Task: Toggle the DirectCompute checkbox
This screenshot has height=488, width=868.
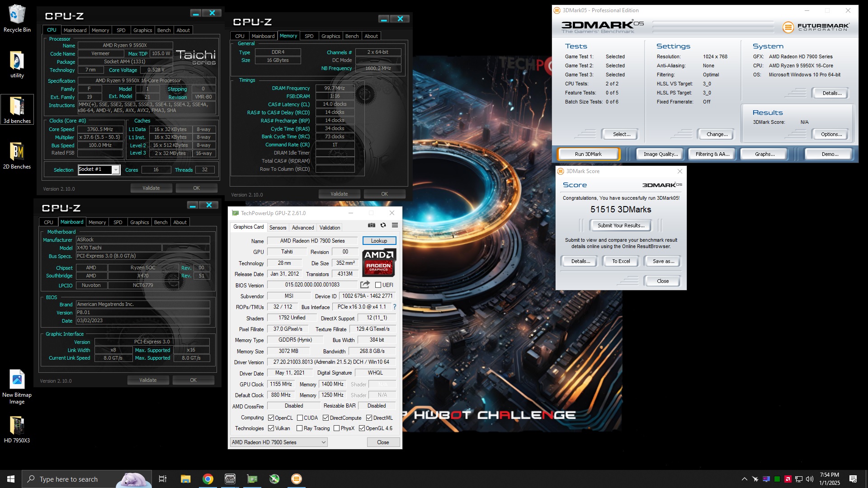Action: click(325, 418)
